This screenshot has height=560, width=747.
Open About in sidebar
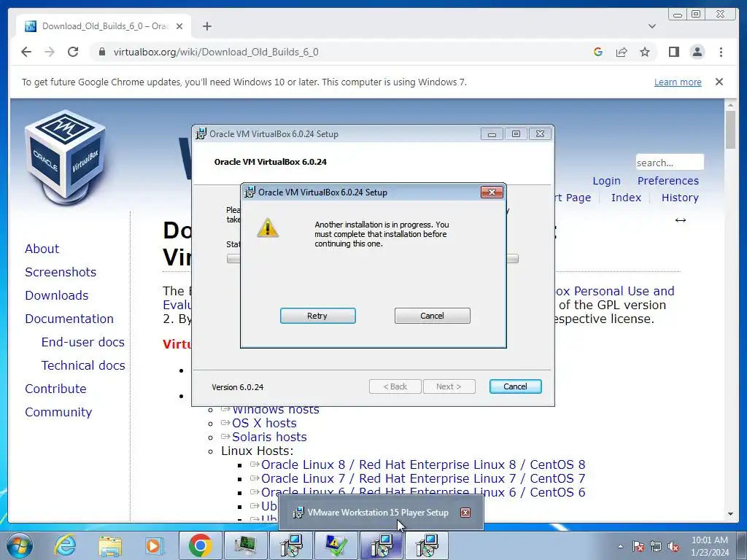coord(42,249)
